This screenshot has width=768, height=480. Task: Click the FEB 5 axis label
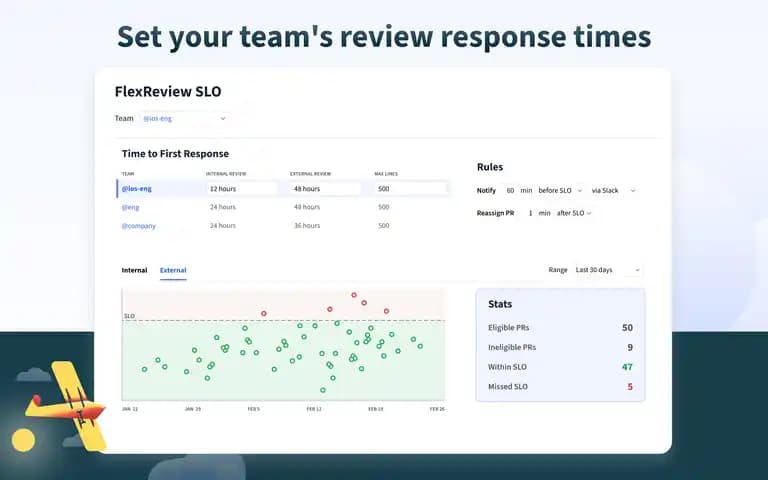pyautogui.click(x=253, y=409)
